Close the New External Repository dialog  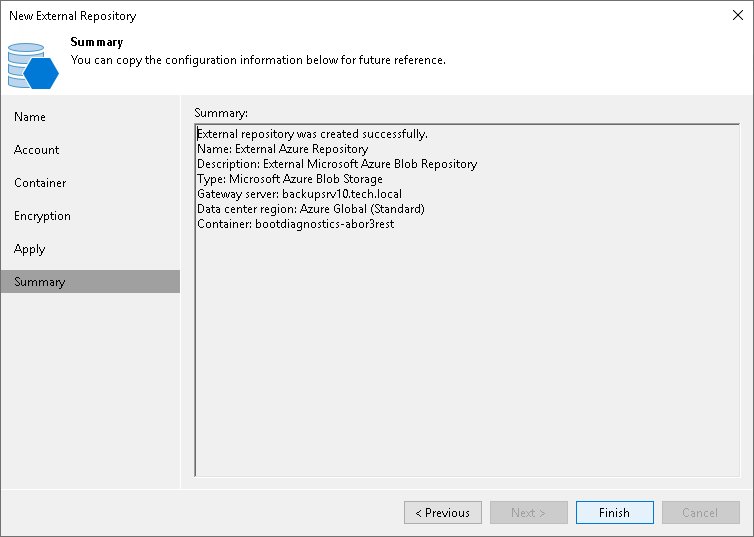pyautogui.click(x=737, y=15)
